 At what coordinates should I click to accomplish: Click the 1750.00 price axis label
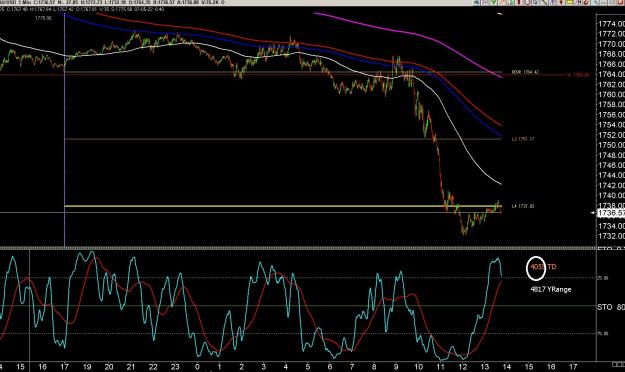611,145
